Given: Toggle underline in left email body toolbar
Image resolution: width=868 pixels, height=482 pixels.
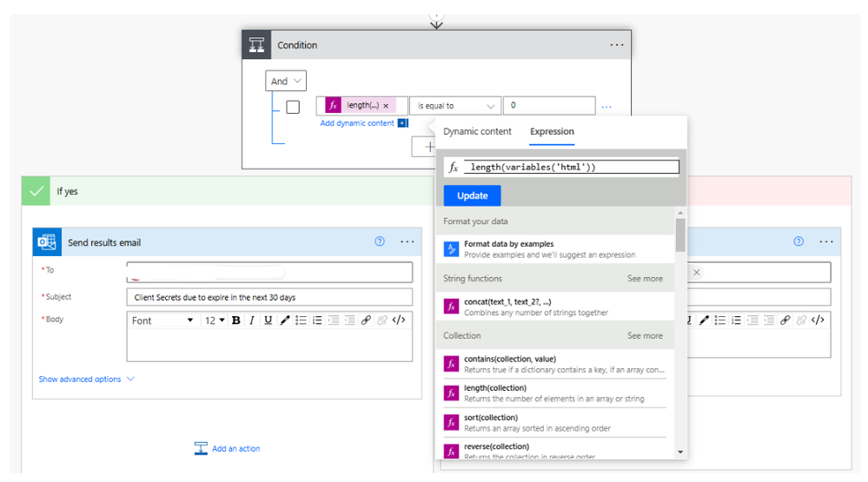Looking at the screenshot, I should [268, 320].
